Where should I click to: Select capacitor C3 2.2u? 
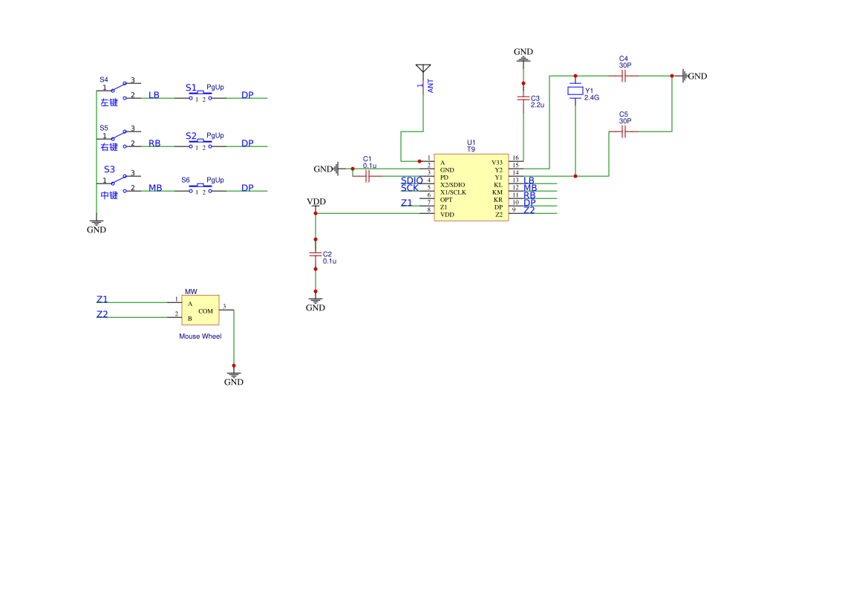click(x=523, y=98)
